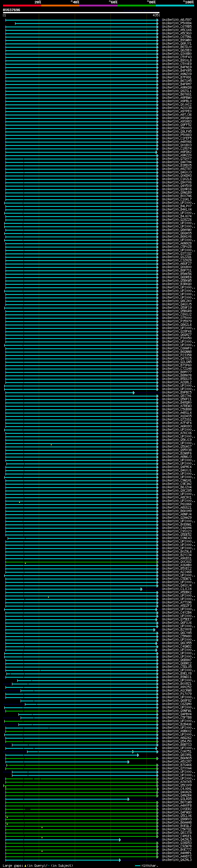Viewport: 197px width, 868px height.
Task: Select hit label UniRef100_A9TJ36
Action: (x=176, y=115)
